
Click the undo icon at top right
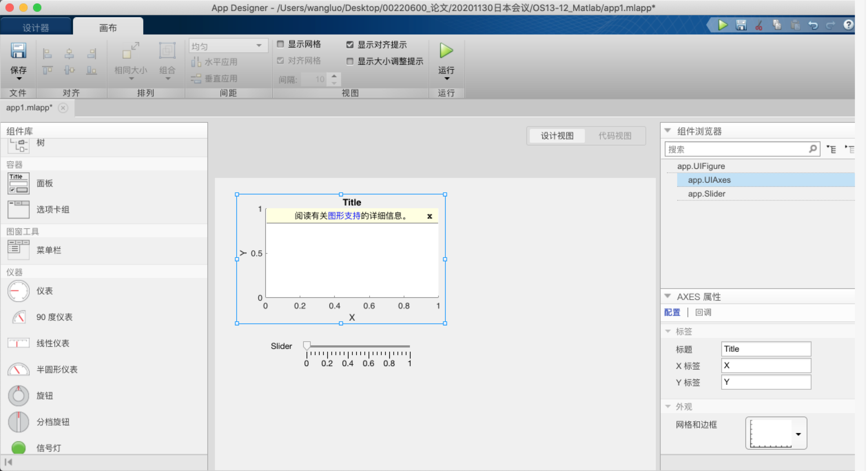(813, 25)
